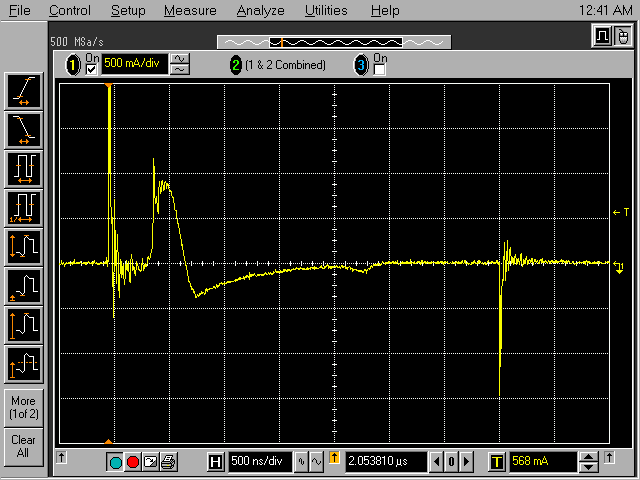The height and width of the screenshot is (480, 640).
Task: Click the trigger level T marker on right
Action: tap(621, 212)
